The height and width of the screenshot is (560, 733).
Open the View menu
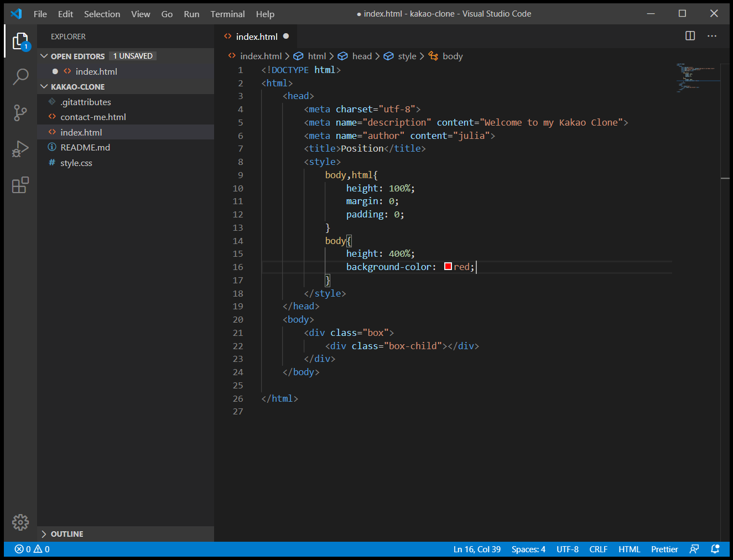[x=141, y=14]
